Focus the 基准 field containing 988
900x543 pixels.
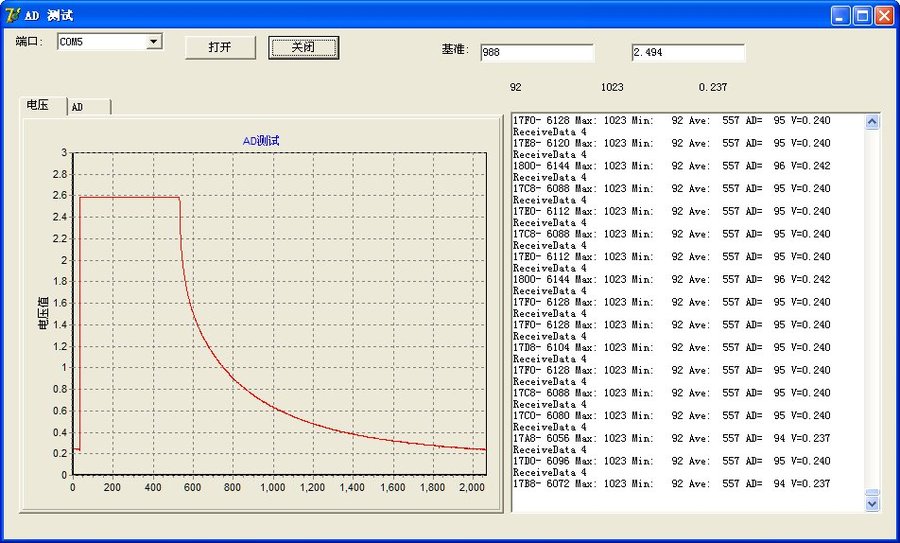coord(536,53)
